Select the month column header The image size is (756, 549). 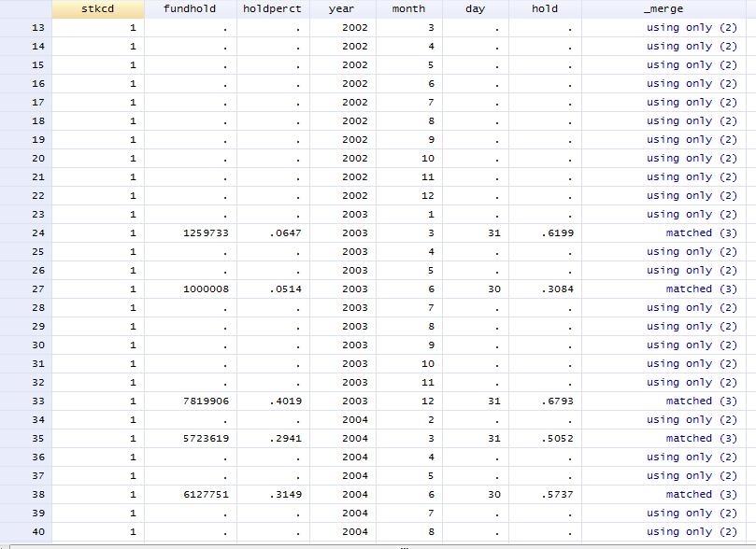coord(409,9)
